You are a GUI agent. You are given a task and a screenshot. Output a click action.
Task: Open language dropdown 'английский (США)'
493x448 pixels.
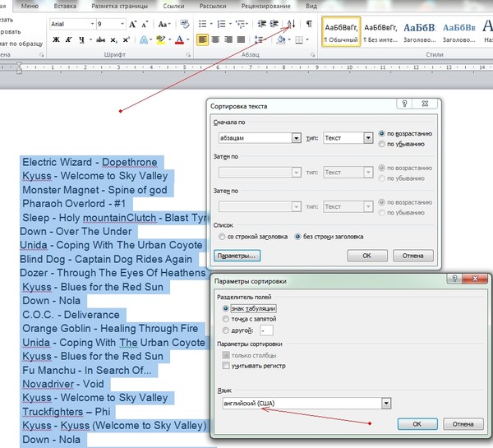coord(386,404)
